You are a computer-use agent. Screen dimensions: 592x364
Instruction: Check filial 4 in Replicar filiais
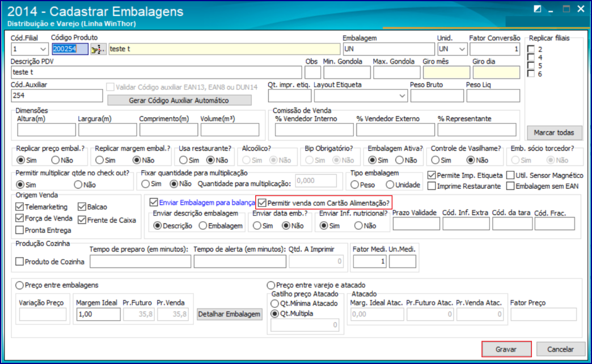[x=531, y=57]
